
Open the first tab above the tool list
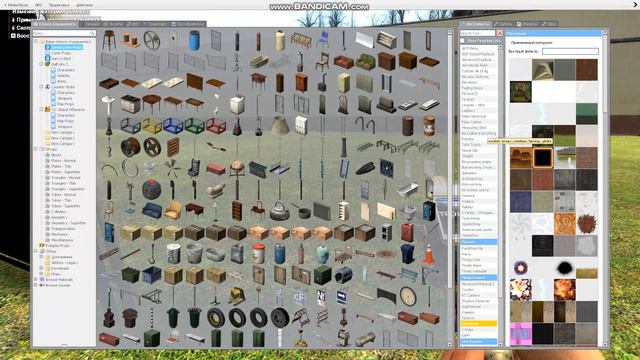pyautogui.click(x=476, y=24)
